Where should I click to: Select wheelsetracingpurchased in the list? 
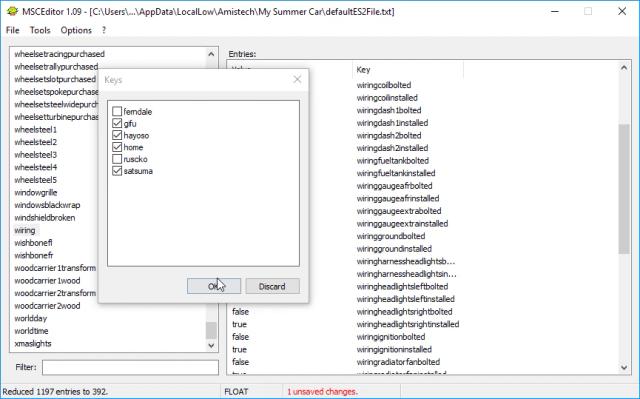(x=60, y=54)
